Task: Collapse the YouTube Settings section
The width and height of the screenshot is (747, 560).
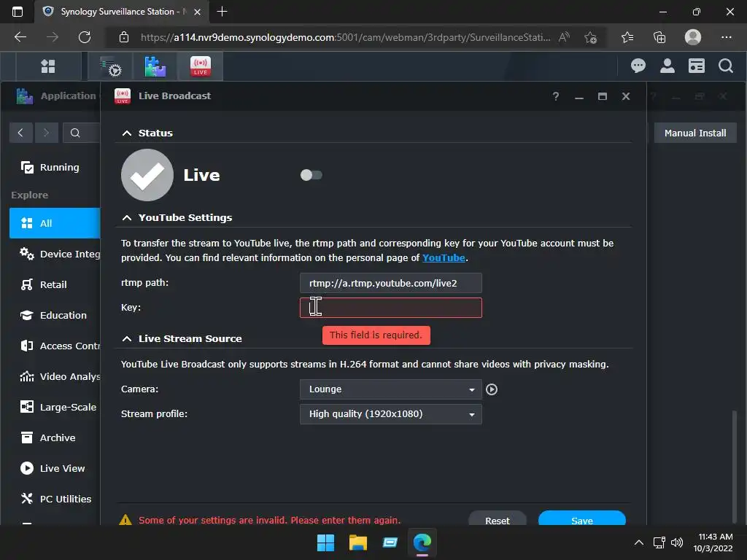Action: tap(126, 217)
